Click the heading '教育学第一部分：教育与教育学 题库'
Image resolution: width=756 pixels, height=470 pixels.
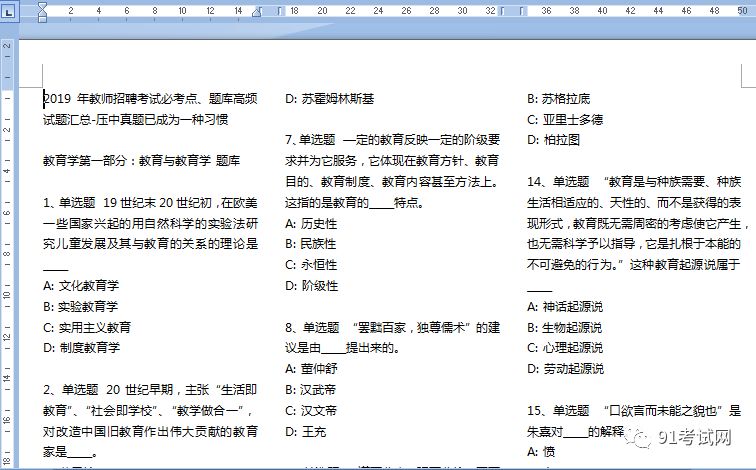141,161
